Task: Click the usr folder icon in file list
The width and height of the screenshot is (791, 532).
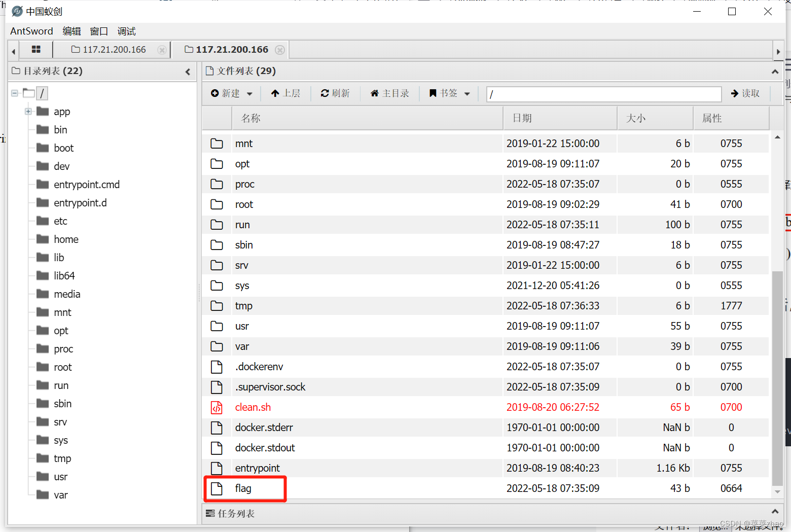Action: [217, 326]
